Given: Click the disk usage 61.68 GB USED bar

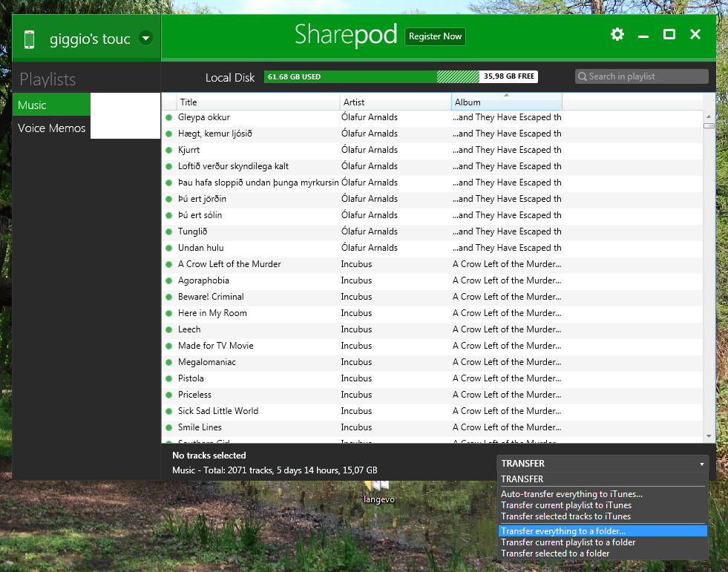Looking at the screenshot, I should coord(350,76).
